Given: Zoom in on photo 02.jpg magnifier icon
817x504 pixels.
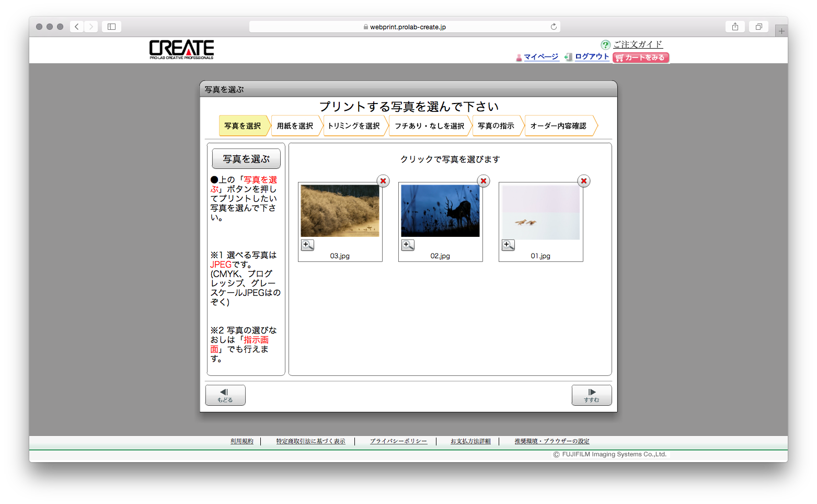Looking at the screenshot, I should pyautogui.click(x=408, y=245).
